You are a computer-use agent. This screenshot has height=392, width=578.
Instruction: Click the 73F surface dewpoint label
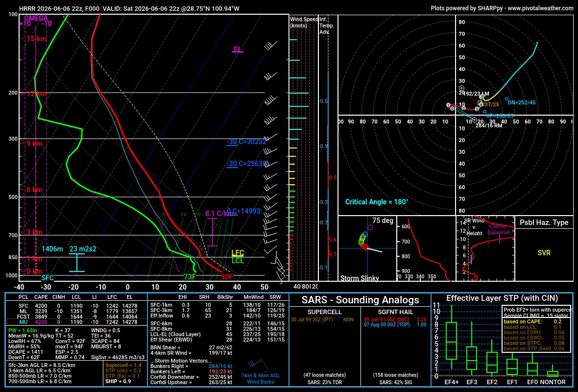[190, 276]
